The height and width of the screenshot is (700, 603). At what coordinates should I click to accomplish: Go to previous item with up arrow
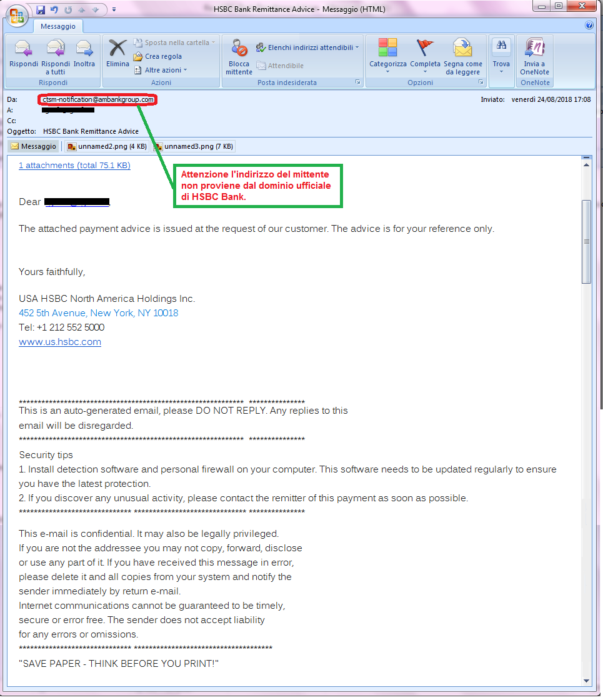82,9
